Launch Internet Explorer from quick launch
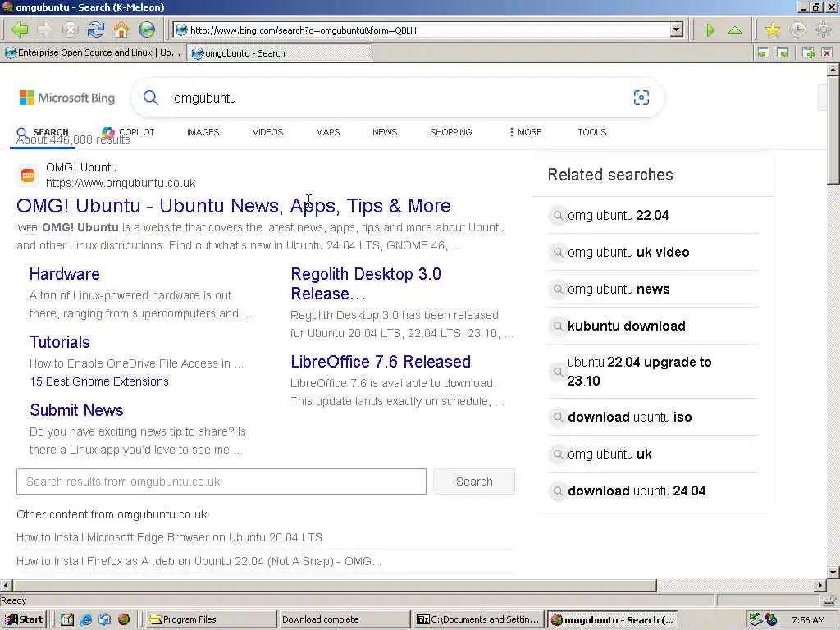The height and width of the screenshot is (630, 840). (x=85, y=619)
